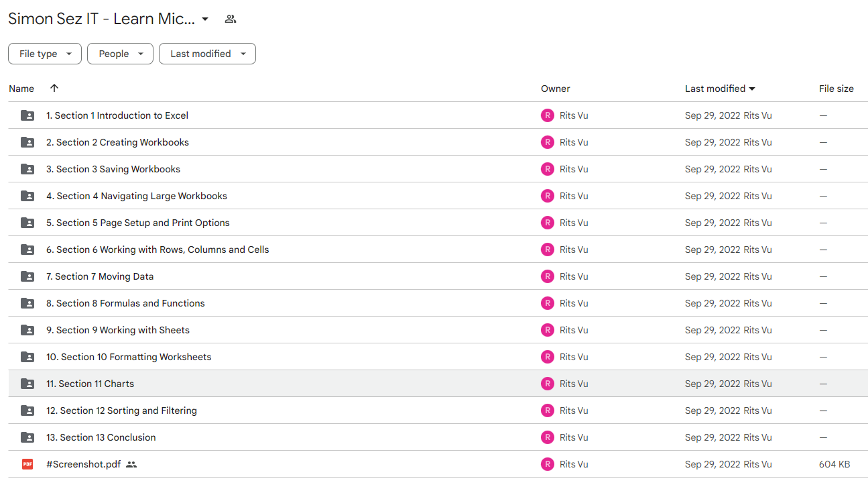Select the Section 9 Working with Sheets folder icon
The width and height of the screenshot is (868, 497).
coord(27,330)
